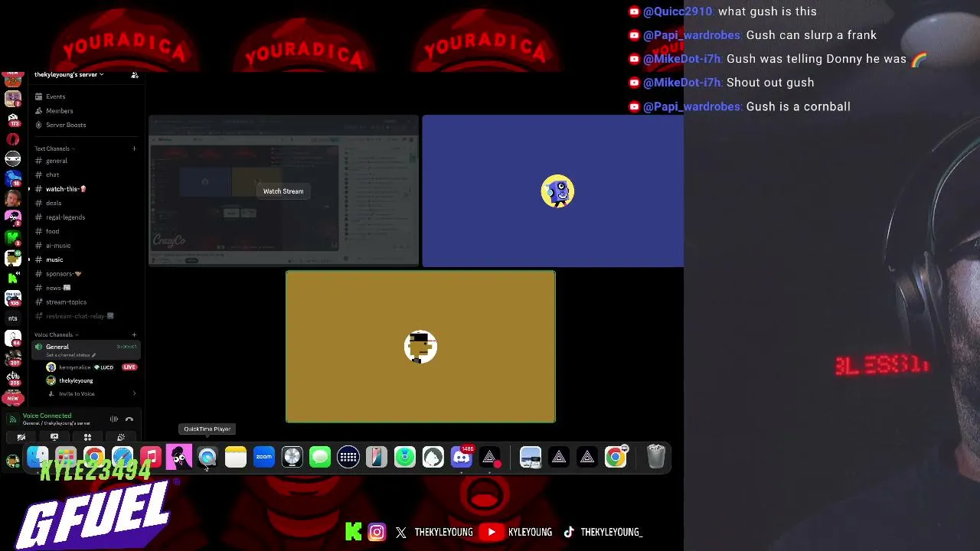
Task: Disconnect from voice with the hang-up icon
Action: tap(129, 419)
